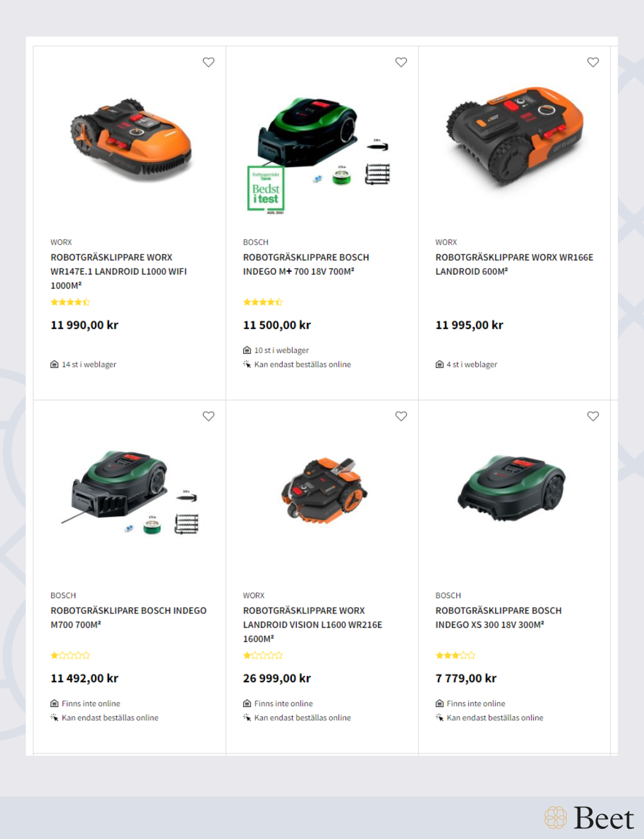Viewport: 644px width, 839px height.
Task: Click heart icon on Bosch Indego XS 300
Action: pyautogui.click(x=593, y=416)
